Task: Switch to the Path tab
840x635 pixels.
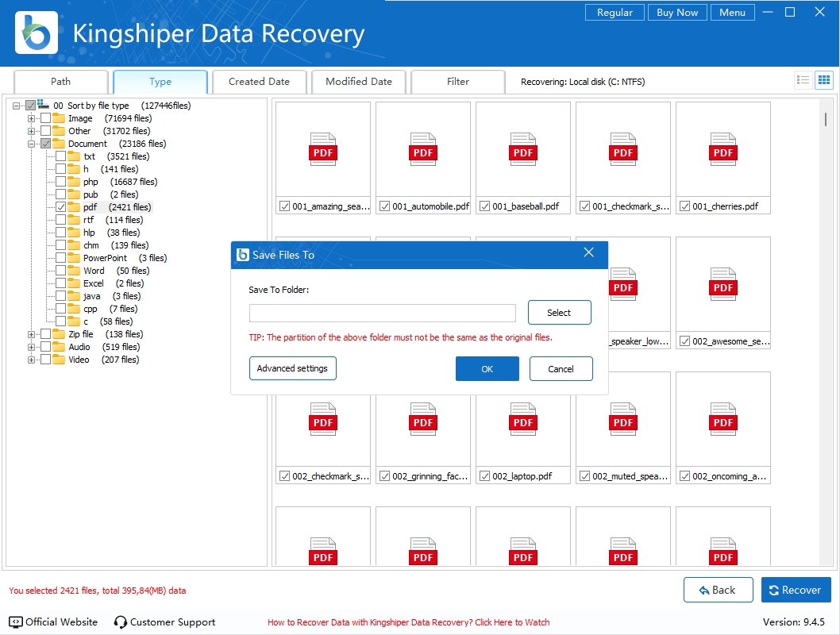Action: [61, 82]
